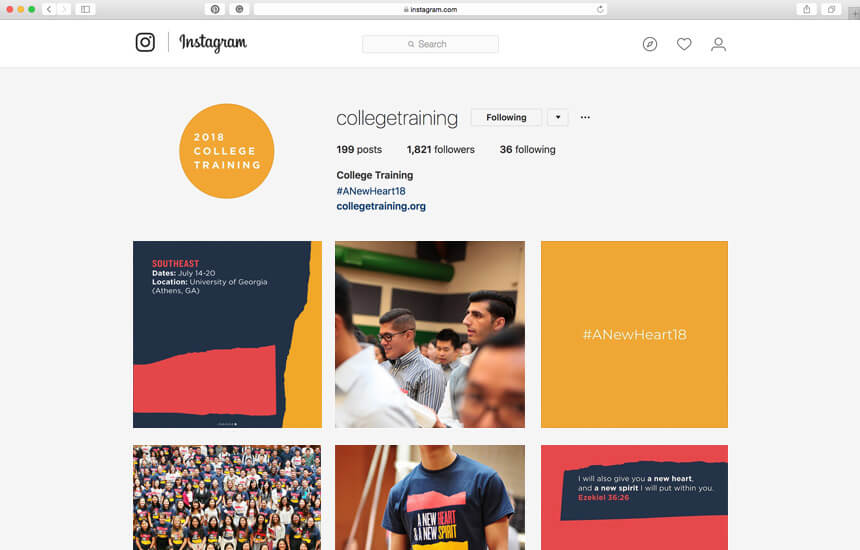The height and width of the screenshot is (550, 860).
Task: Click the Instagram wordmark text
Action: click(213, 43)
